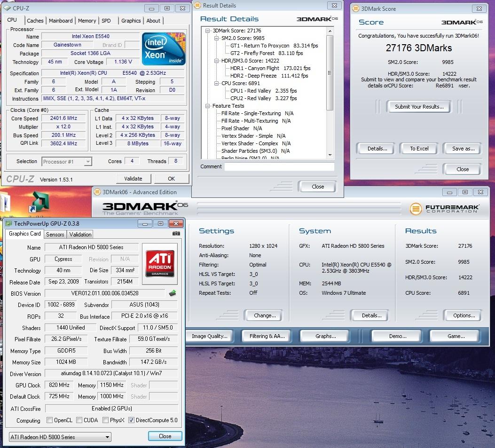The height and width of the screenshot is (448, 495).
Task: Click the Graphs... button
Action: 325,336
